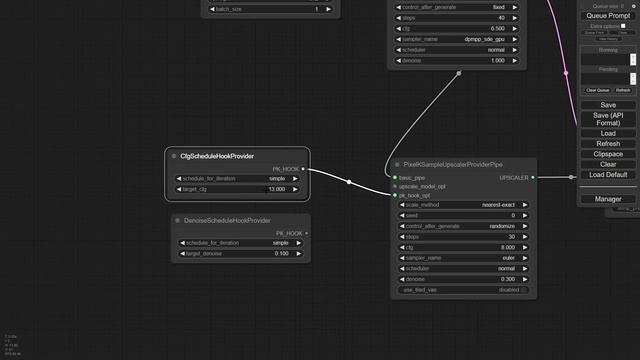The height and width of the screenshot is (360, 640).
Task: Click the small Refresh button beside Clear Queue
Action: coord(623,90)
